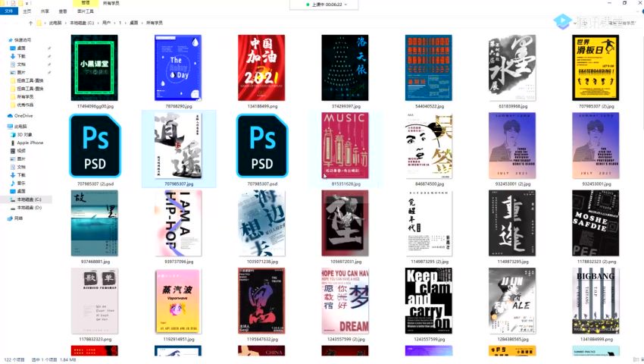The width and height of the screenshot is (644, 364).
Task: Open 优秀作品 folder in Quick access list
Action: pyautogui.click(x=22, y=105)
